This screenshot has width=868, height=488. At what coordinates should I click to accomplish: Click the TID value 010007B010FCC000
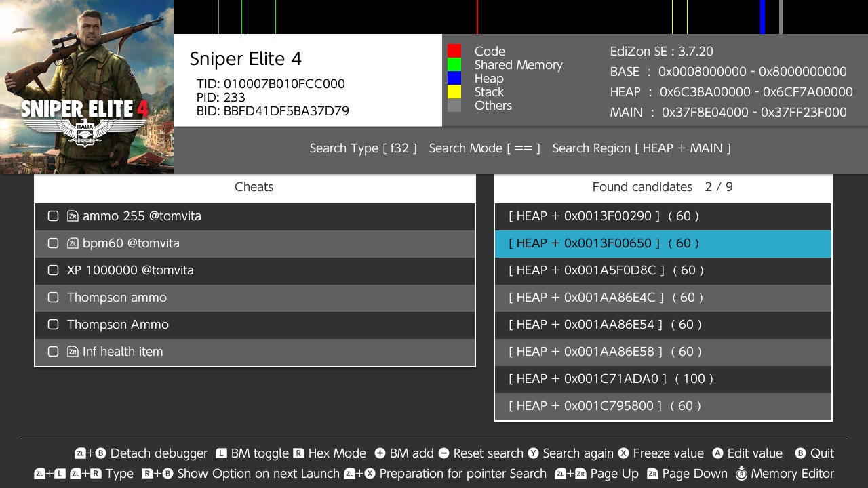point(284,84)
